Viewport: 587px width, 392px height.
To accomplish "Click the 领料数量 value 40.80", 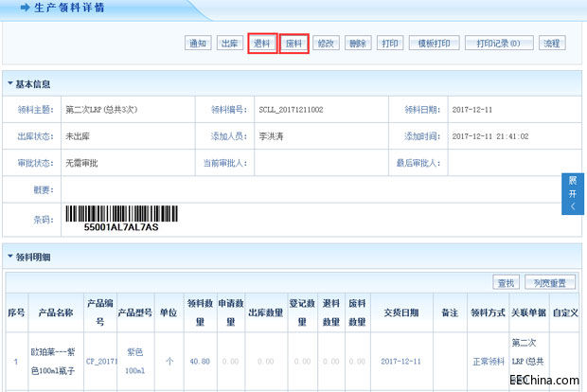I will tap(200, 362).
